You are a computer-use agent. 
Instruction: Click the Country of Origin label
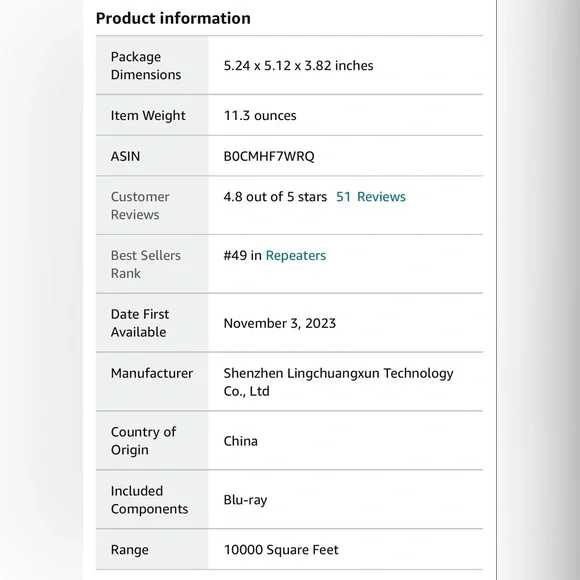(143, 441)
